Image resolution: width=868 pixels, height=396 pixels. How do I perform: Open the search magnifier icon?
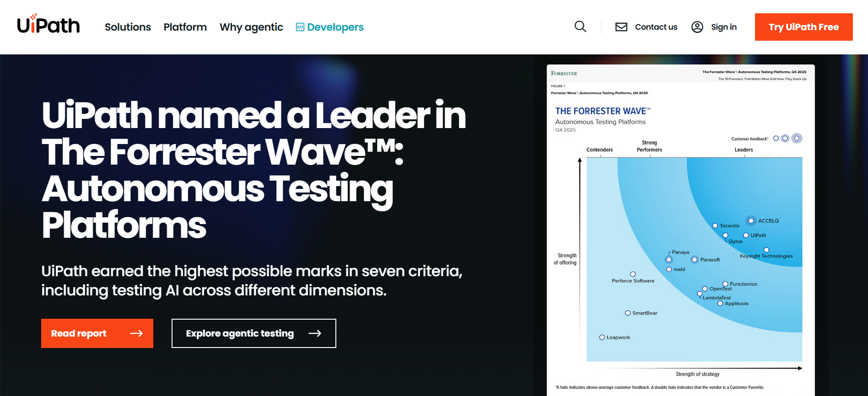click(580, 27)
